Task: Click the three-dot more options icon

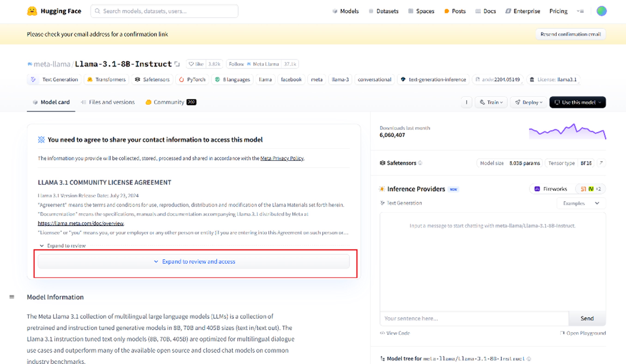Action: tap(467, 102)
